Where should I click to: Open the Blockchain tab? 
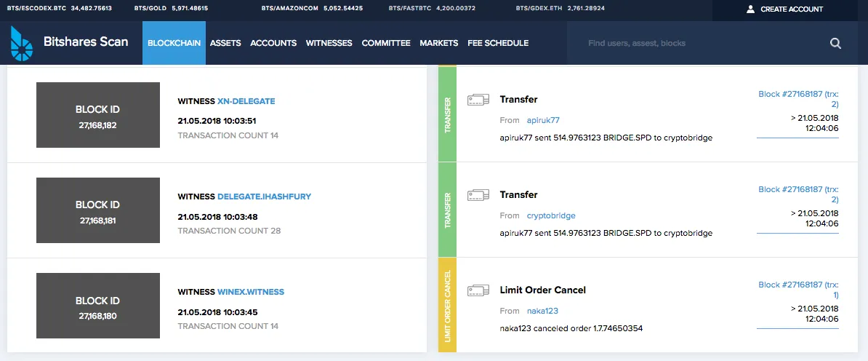(174, 43)
